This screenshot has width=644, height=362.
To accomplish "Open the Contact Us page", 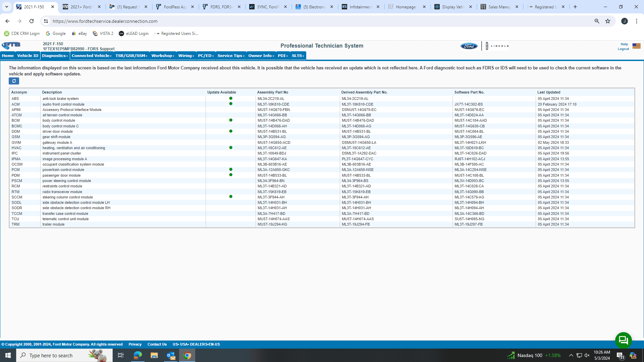I will pos(157,344).
